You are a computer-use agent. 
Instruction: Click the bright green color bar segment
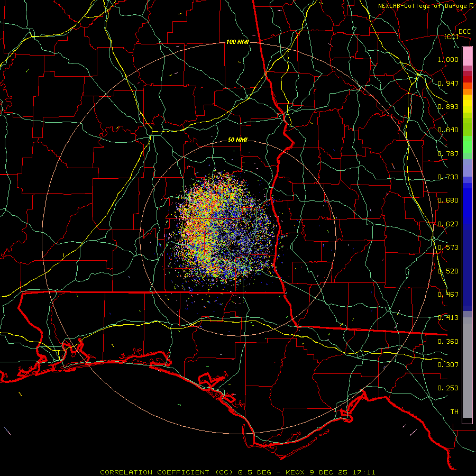click(467, 144)
